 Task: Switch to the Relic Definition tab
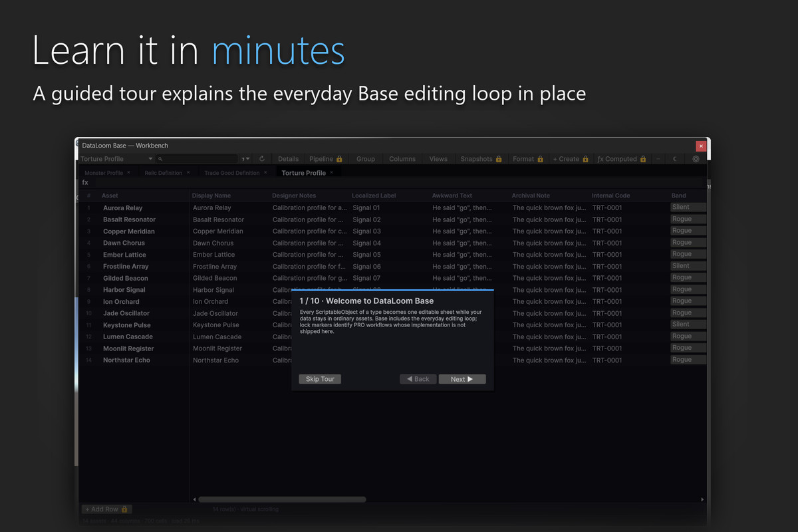pos(164,173)
